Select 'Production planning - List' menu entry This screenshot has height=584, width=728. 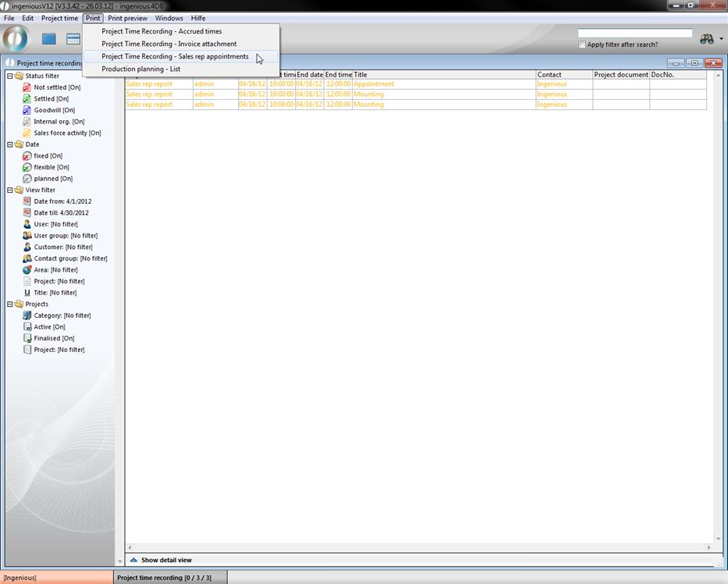point(140,69)
